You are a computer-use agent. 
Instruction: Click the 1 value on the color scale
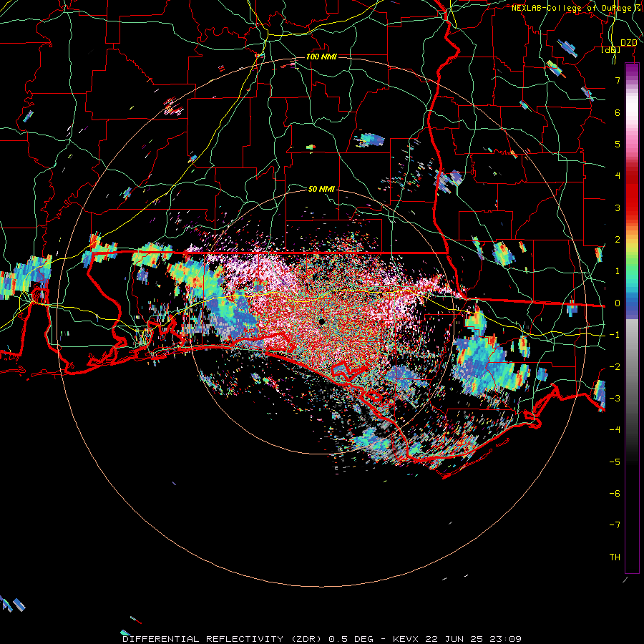coord(618,271)
